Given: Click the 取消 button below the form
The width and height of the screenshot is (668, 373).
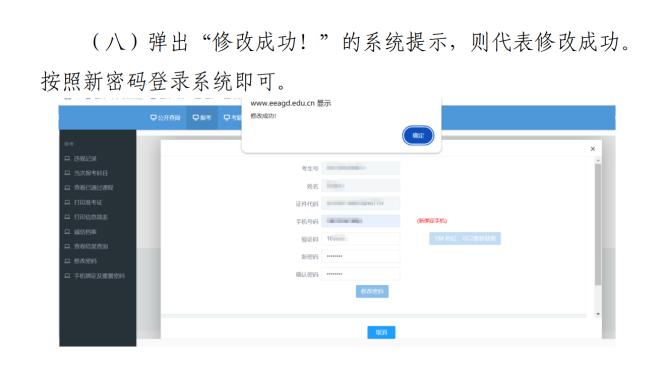Looking at the screenshot, I should pos(381,332).
